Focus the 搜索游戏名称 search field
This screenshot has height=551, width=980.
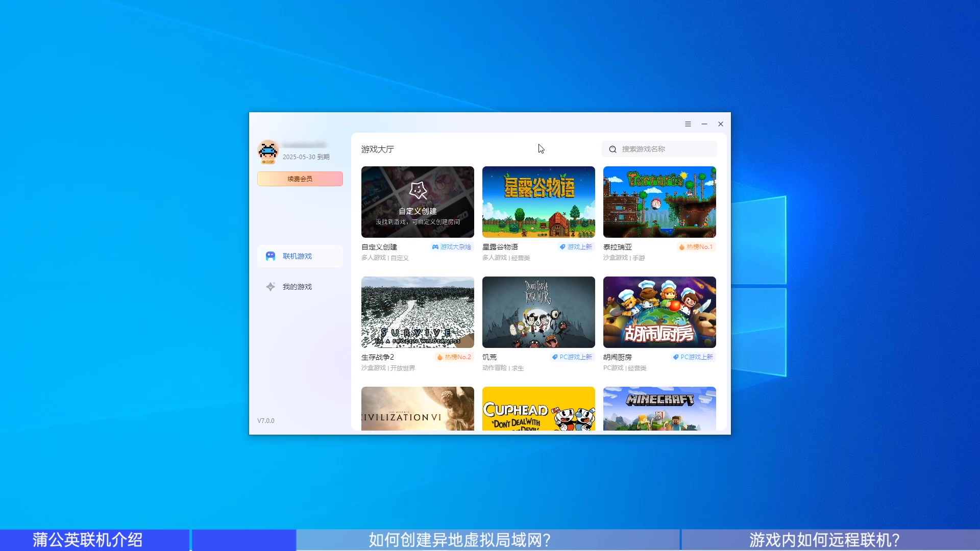659,149
